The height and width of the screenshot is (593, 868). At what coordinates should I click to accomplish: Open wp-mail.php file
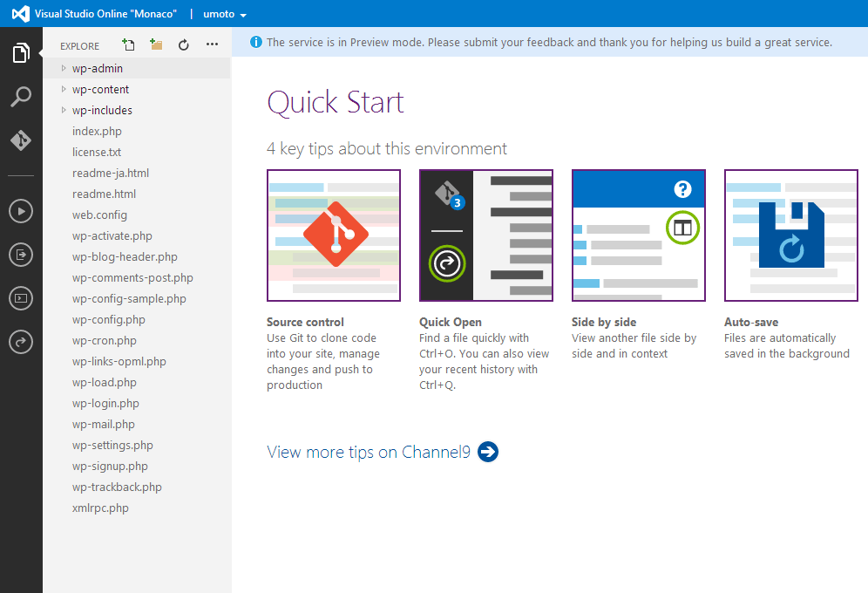(x=104, y=424)
